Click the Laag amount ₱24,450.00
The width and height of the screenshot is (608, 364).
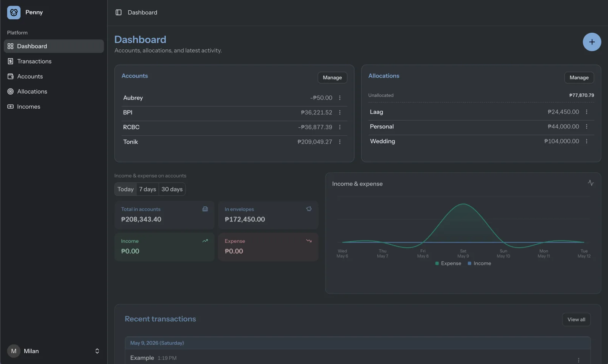coord(563,112)
